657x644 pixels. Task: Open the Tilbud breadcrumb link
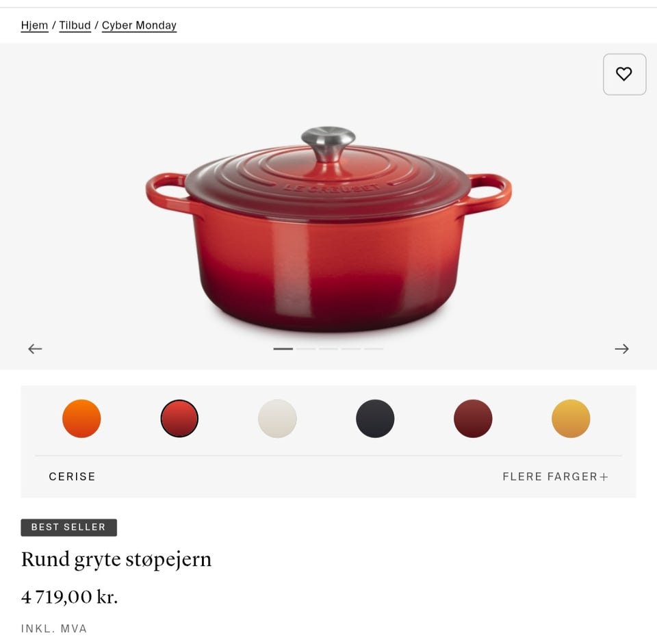pos(75,25)
